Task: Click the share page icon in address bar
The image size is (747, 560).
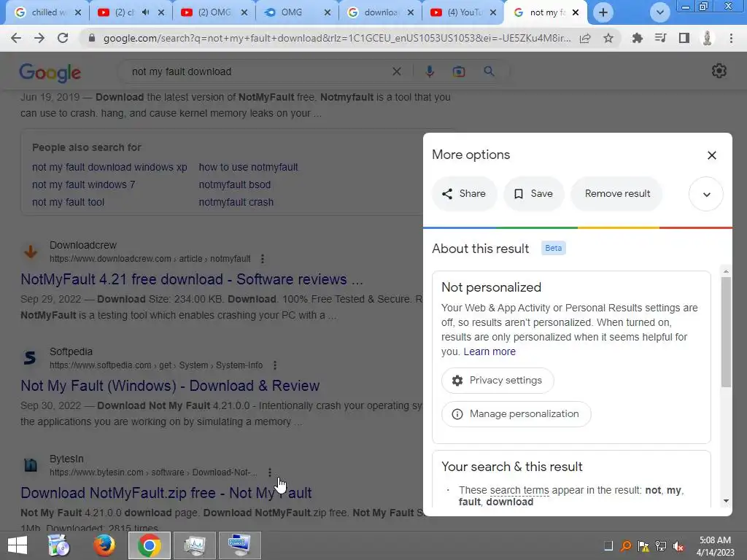Action: [585, 38]
